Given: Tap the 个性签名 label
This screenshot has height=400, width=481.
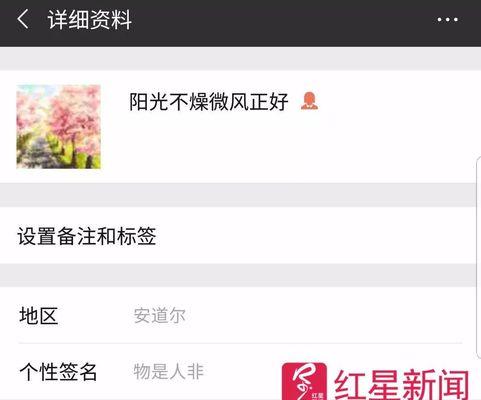Looking at the screenshot, I should click(58, 372).
